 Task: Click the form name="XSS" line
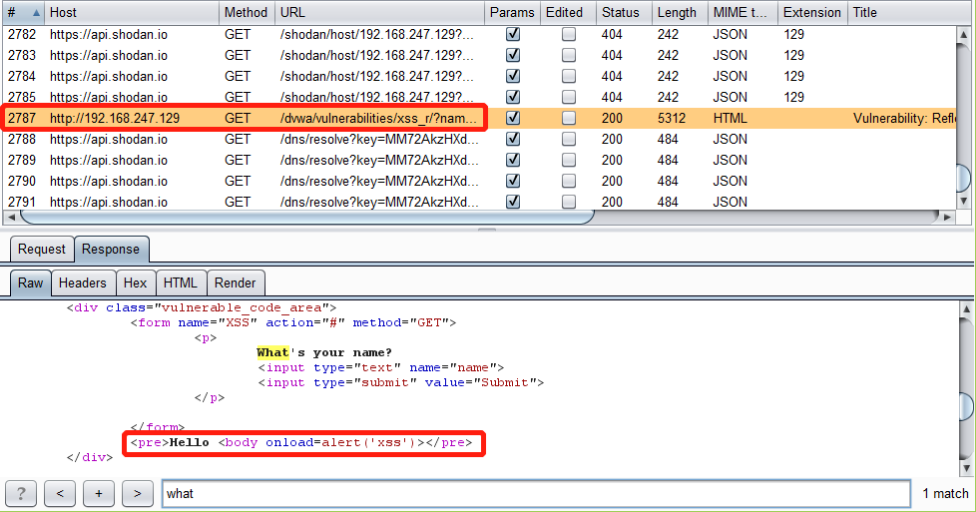tap(293, 323)
